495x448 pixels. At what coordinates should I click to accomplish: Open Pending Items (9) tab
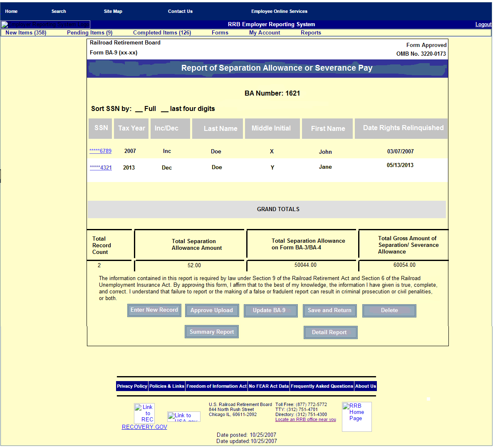point(89,33)
